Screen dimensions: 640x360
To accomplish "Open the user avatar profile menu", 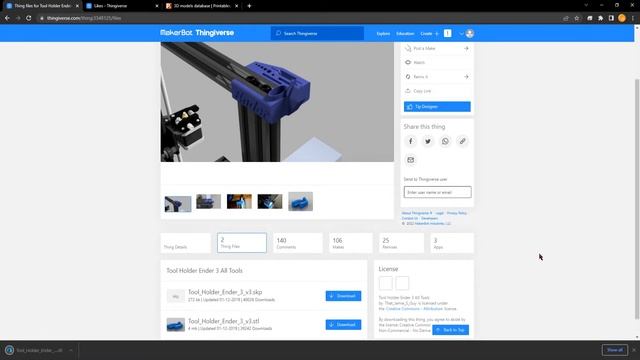I will (470, 33).
